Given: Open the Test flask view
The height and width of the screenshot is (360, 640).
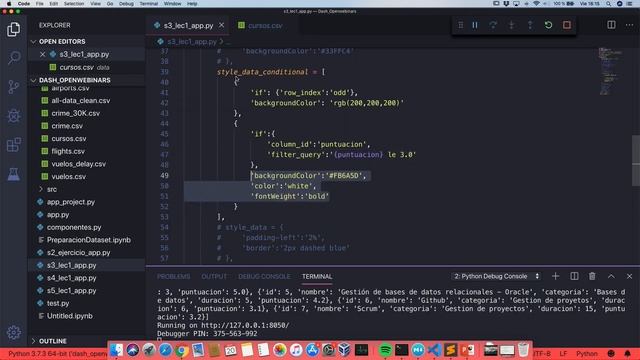Looking at the screenshot, I should 13,174.
